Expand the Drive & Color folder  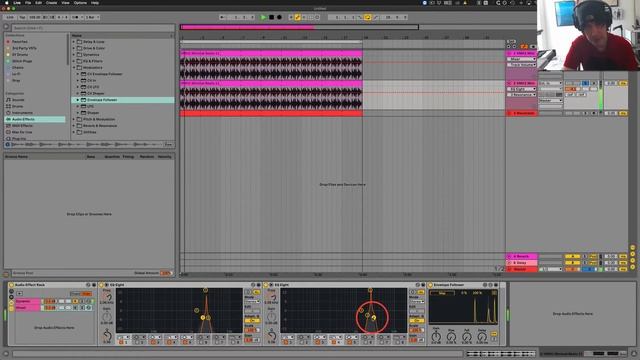[x=74, y=48]
